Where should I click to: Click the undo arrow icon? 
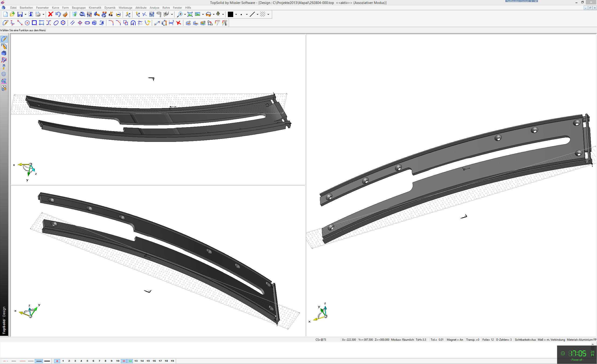pos(58,14)
